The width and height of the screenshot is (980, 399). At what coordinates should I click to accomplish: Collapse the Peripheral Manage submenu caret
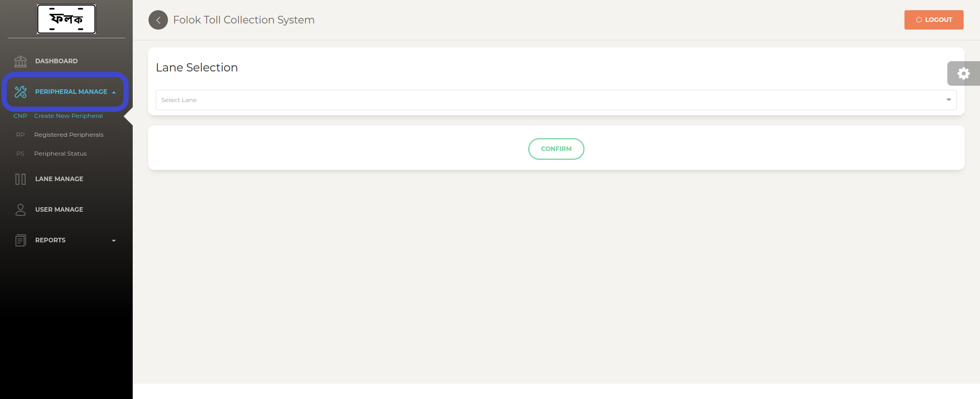(x=114, y=92)
